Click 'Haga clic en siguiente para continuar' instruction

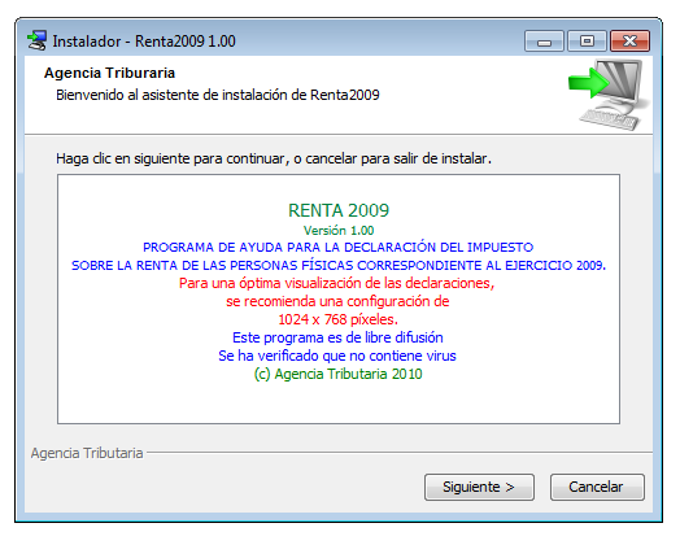pos(274,159)
